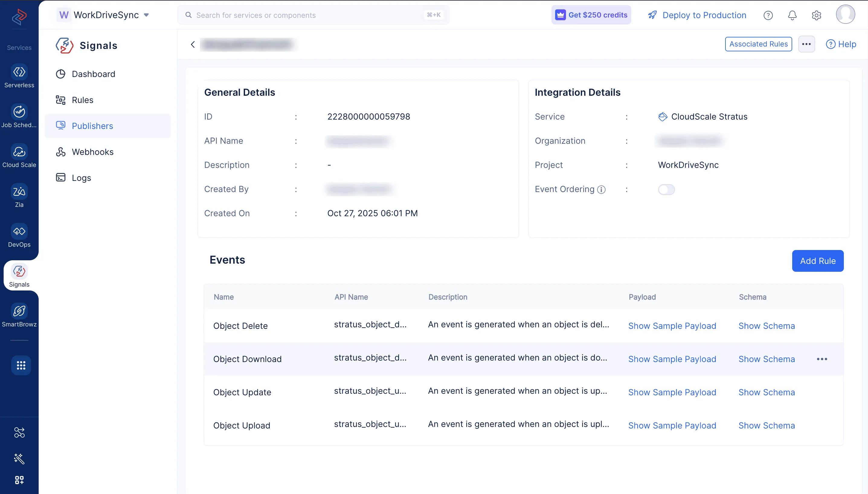Open the Object Download row options menu
Viewport: 868px width, 494px height.
click(x=821, y=359)
